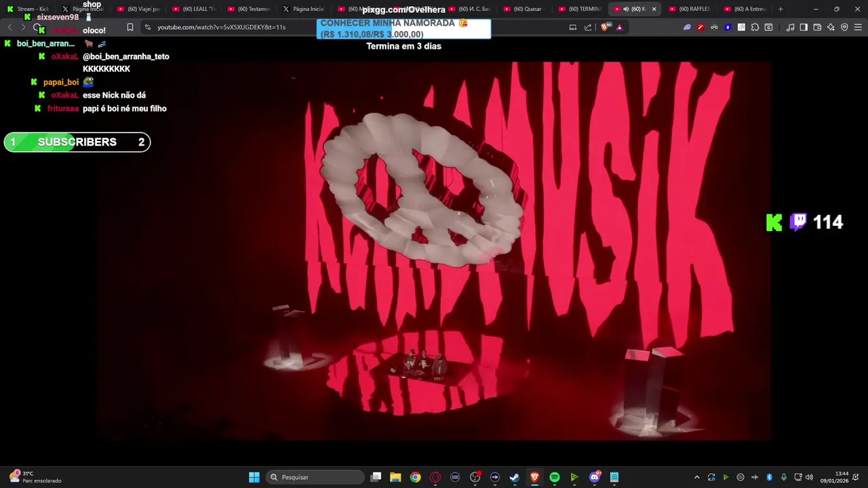The image size is (868, 488).
Task: Click the Pesquisar taskbar search box
Action: click(315, 477)
